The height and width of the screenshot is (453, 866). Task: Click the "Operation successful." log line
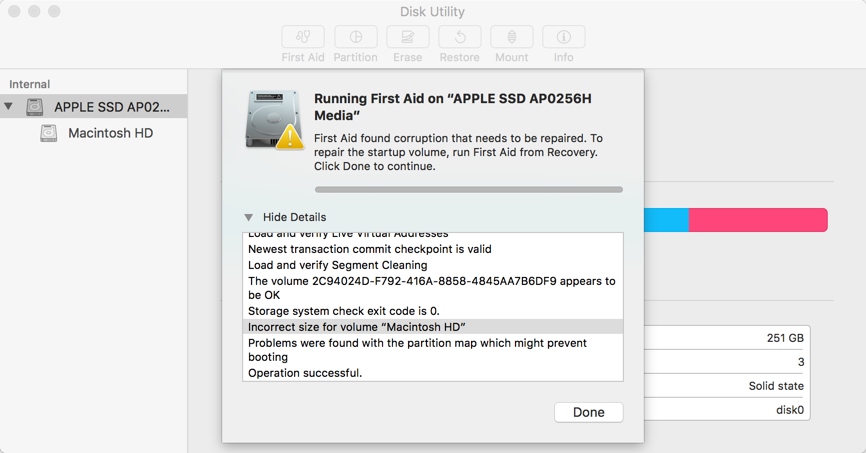305,373
